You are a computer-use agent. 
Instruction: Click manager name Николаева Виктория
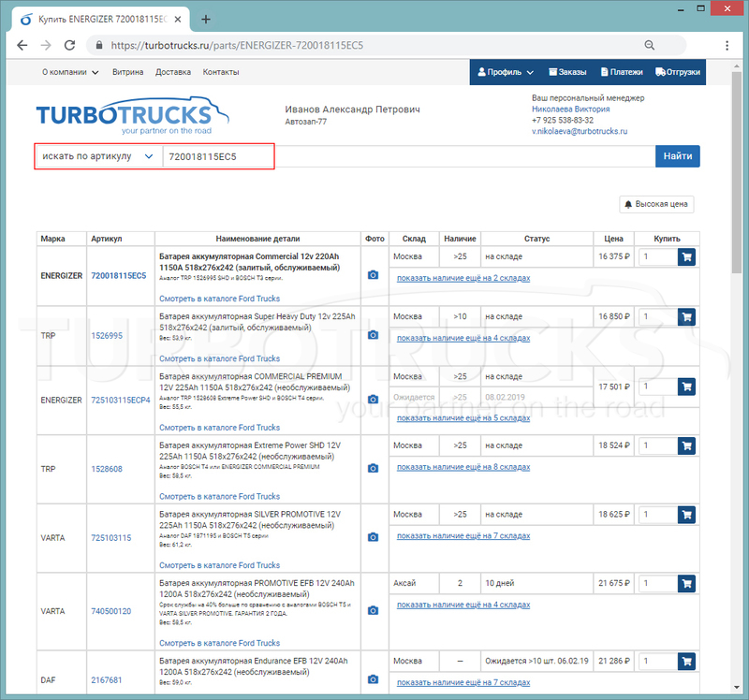(571, 109)
